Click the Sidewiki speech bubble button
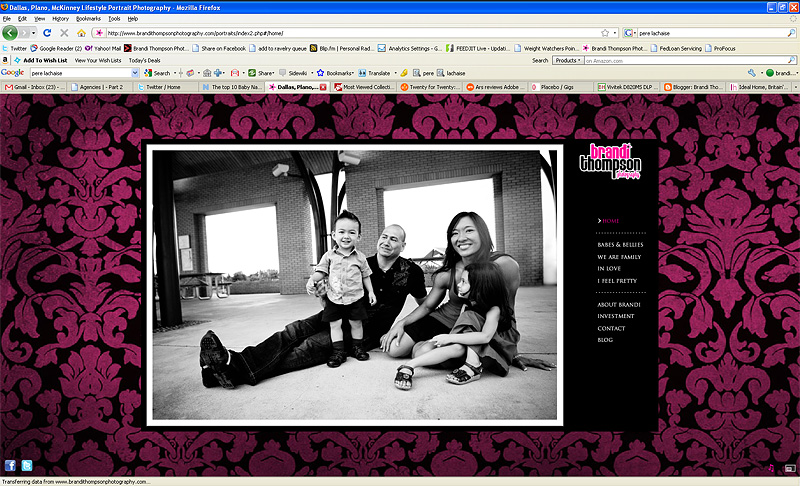The height and width of the screenshot is (486, 800). [x=293, y=73]
